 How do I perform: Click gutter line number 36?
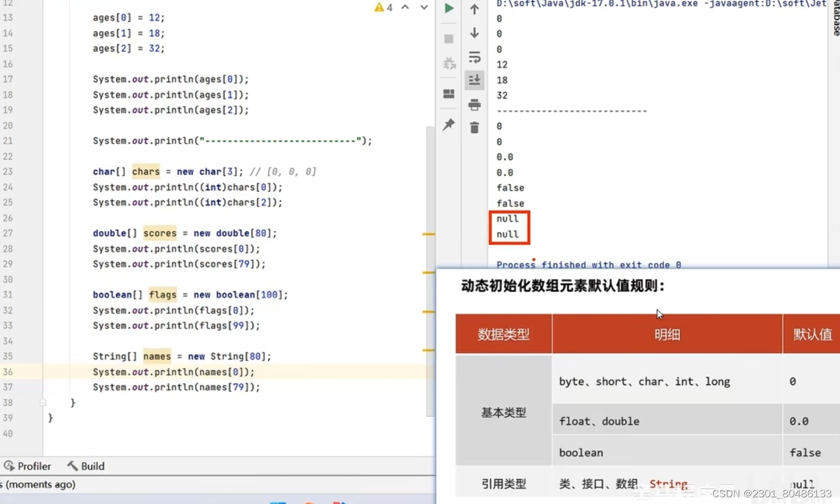(8, 372)
